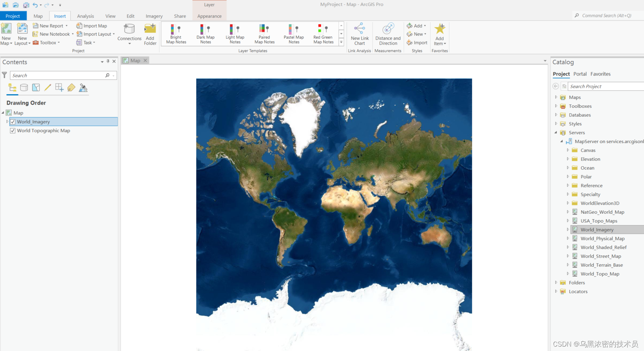This screenshot has width=644, height=351.
Task: Click Catalog back arrow button
Action: pyautogui.click(x=556, y=86)
